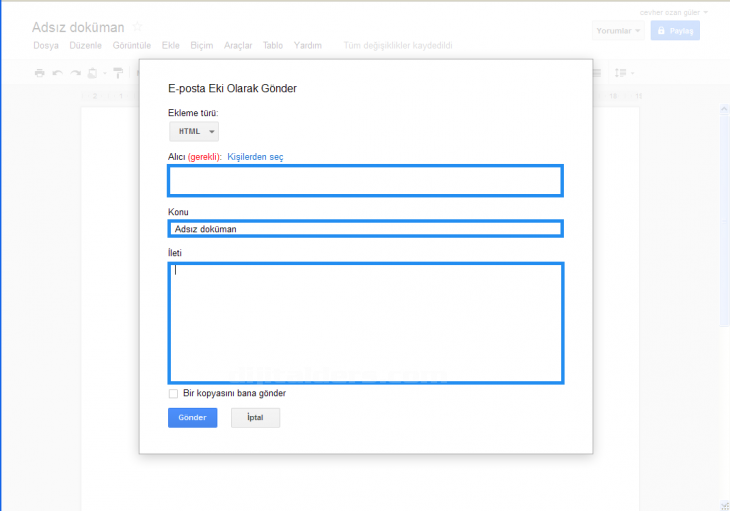Tick the Bir kopyasını bana gönder checkbox
The height and width of the screenshot is (511, 730).
pos(173,394)
